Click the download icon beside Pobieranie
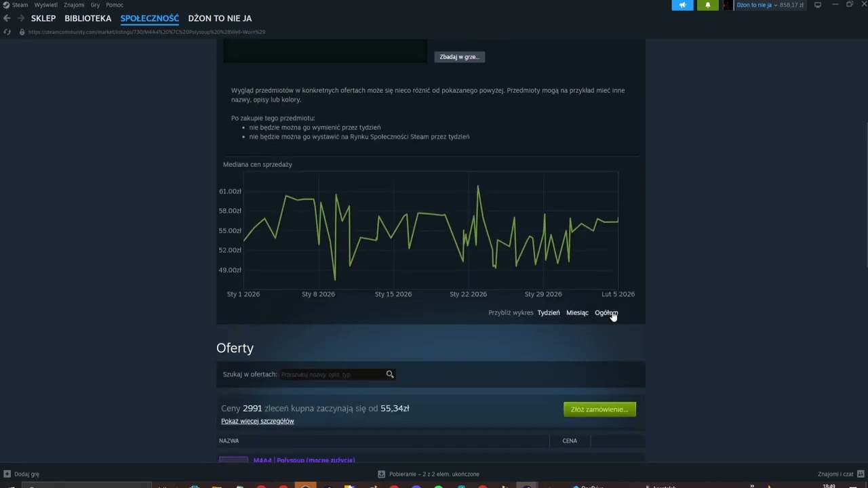 [x=381, y=474]
